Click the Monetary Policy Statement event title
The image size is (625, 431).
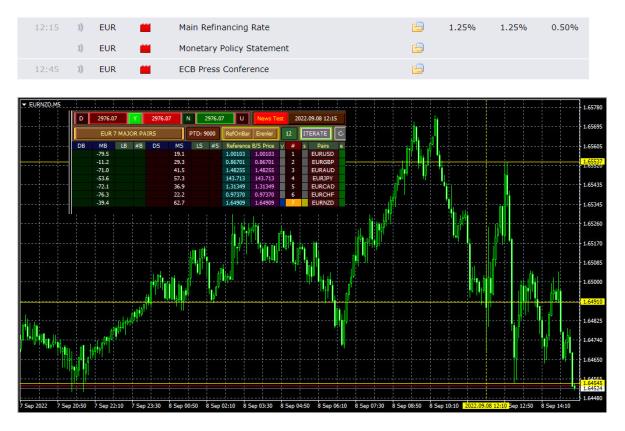pyautogui.click(x=234, y=48)
